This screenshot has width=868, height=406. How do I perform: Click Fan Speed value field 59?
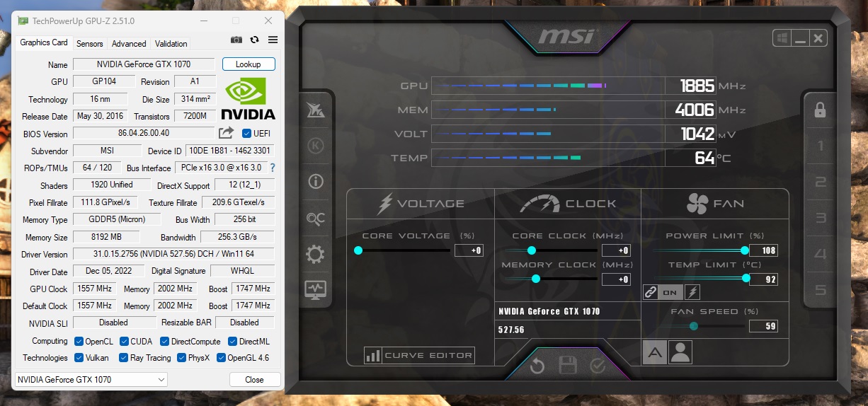[x=763, y=326]
